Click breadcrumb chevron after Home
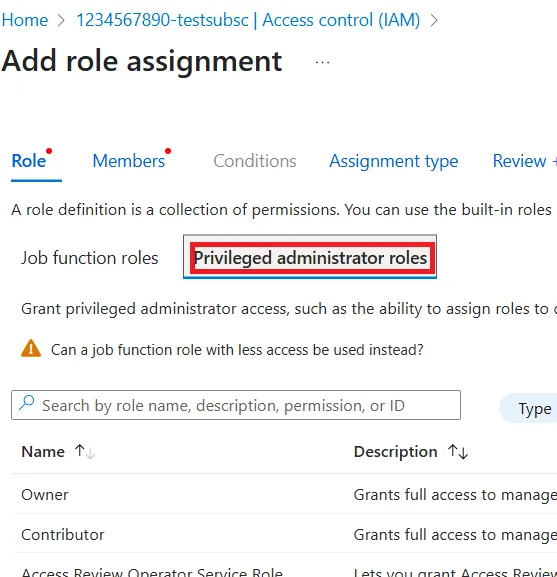Viewport: 557px width, 577px height. coord(61,20)
